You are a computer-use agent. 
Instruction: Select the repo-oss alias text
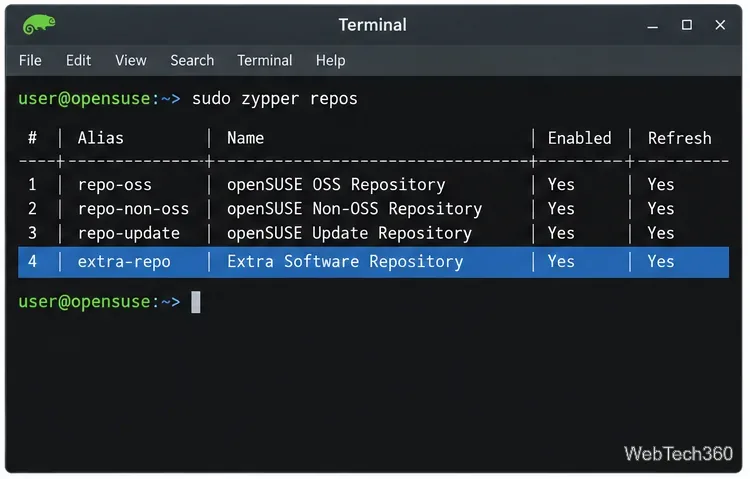(115, 185)
